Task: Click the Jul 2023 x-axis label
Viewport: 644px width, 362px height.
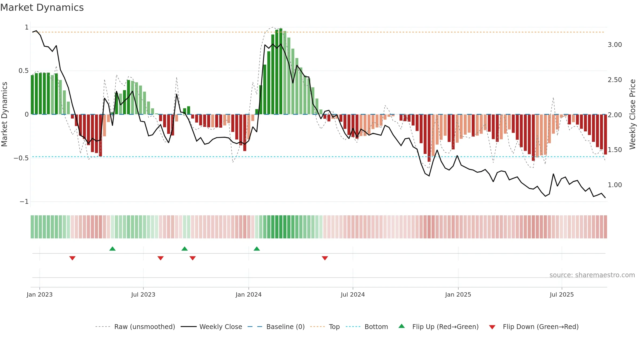Action: [x=143, y=294]
